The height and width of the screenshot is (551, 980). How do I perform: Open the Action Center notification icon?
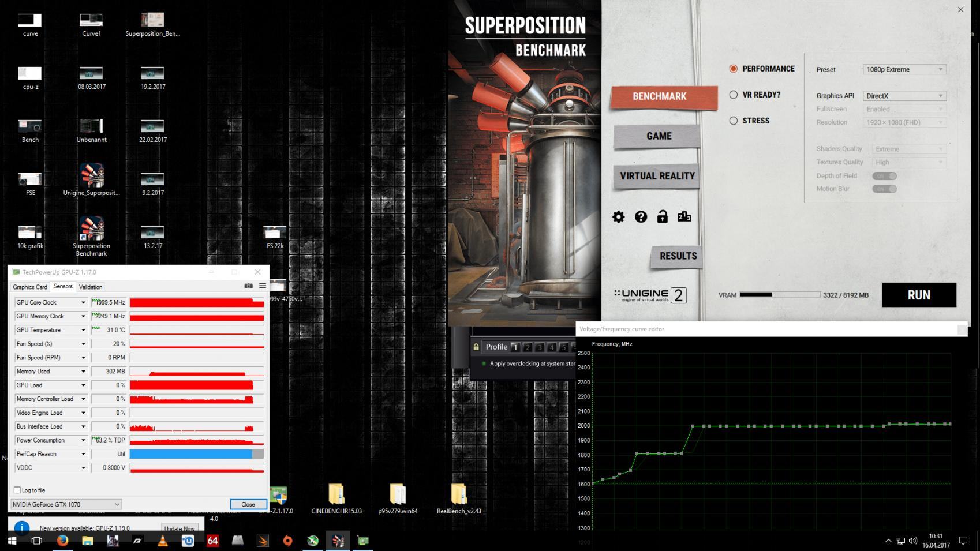pyautogui.click(x=963, y=541)
